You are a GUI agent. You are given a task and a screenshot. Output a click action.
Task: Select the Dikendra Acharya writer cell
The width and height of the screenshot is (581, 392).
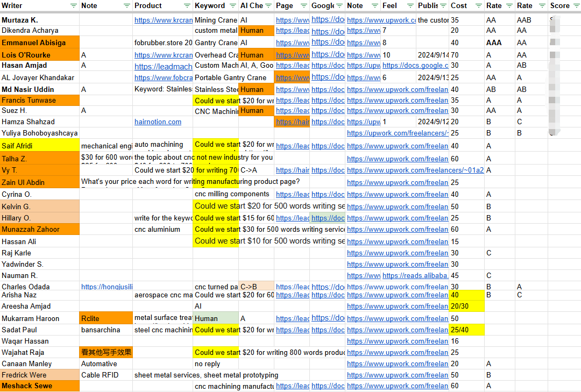click(40, 31)
